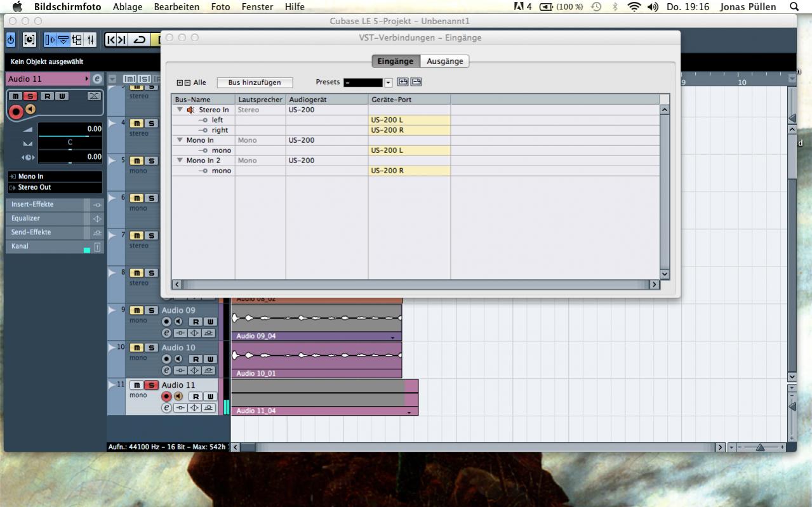Open the Fenster menu
This screenshot has height=507, width=812.
point(257,7)
